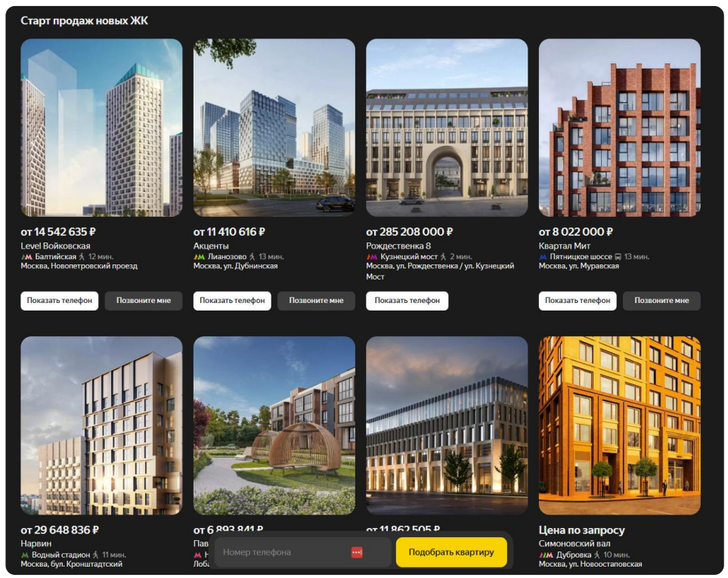Screen dimensions: 728x578
Task: Show phone for Level Войковская
Action: tap(60, 301)
